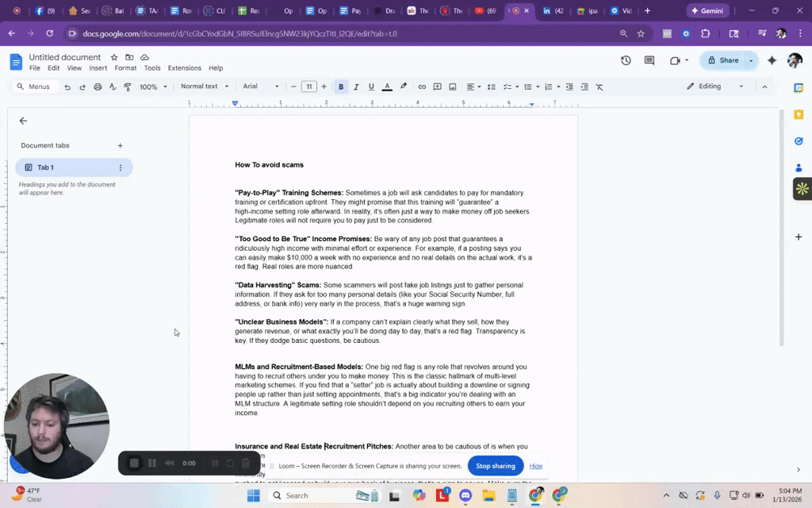The width and height of the screenshot is (812, 508).
Task: Open Share options dropdown arrow
Action: (x=751, y=60)
